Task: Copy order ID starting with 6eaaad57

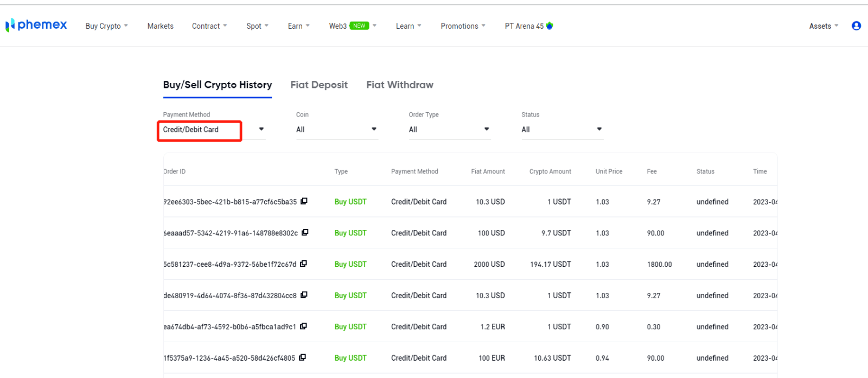Action: click(305, 233)
